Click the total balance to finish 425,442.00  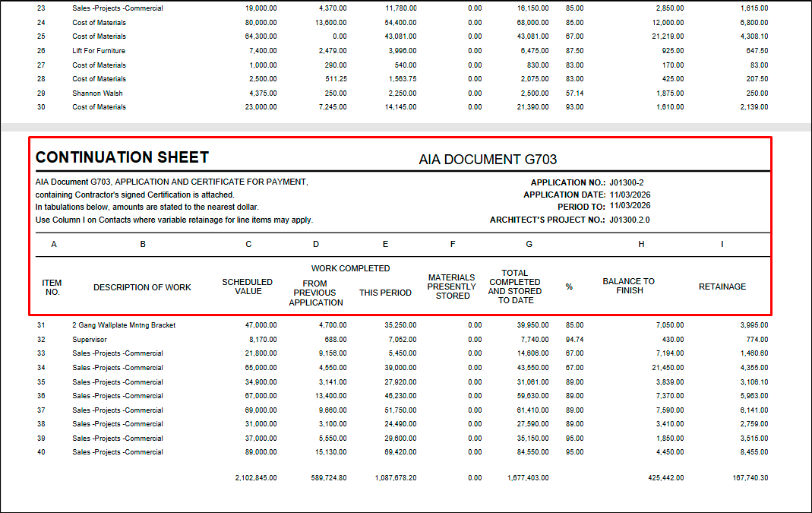click(662, 478)
